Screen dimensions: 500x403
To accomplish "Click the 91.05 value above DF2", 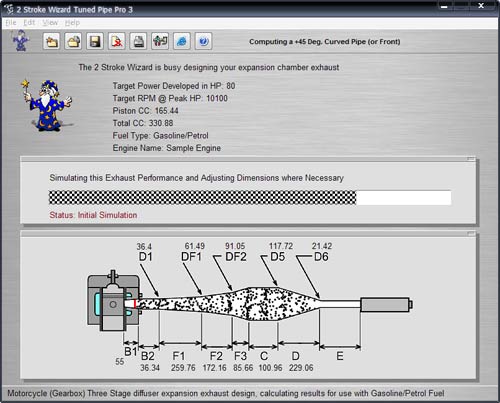I will point(235,246).
